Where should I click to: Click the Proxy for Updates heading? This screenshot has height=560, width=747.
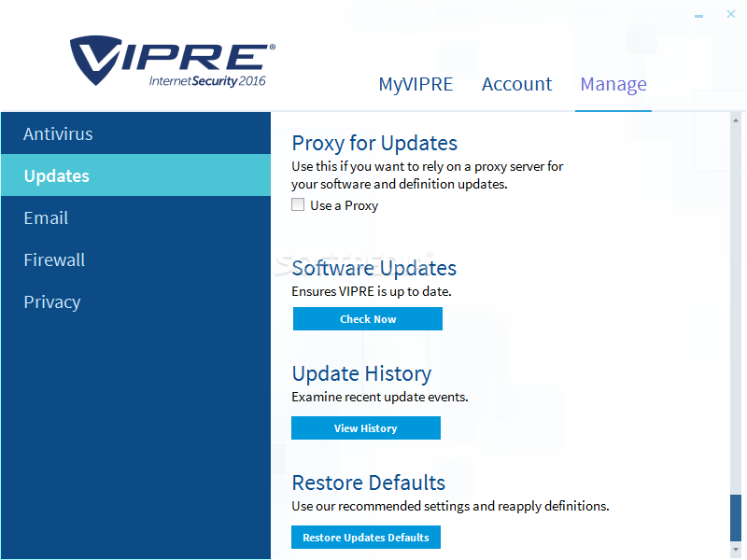click(x=374, y=144)
